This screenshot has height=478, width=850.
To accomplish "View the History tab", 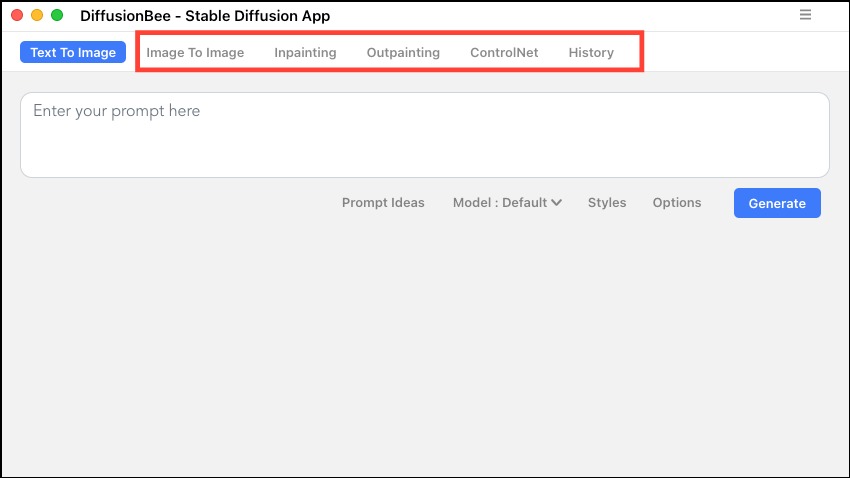I will point(591,53).
